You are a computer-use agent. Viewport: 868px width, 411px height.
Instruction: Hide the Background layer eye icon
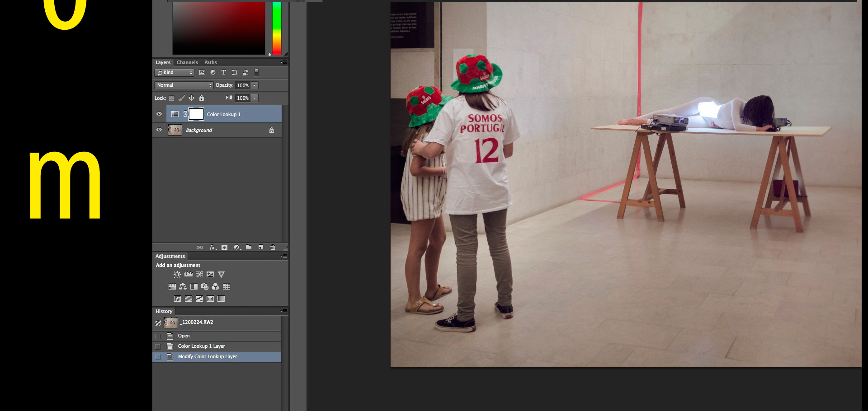(159, 130)
